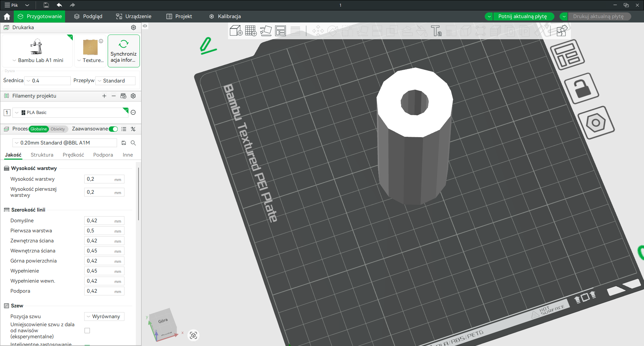Arrange all objects using the layout toolbar icon

280,31
